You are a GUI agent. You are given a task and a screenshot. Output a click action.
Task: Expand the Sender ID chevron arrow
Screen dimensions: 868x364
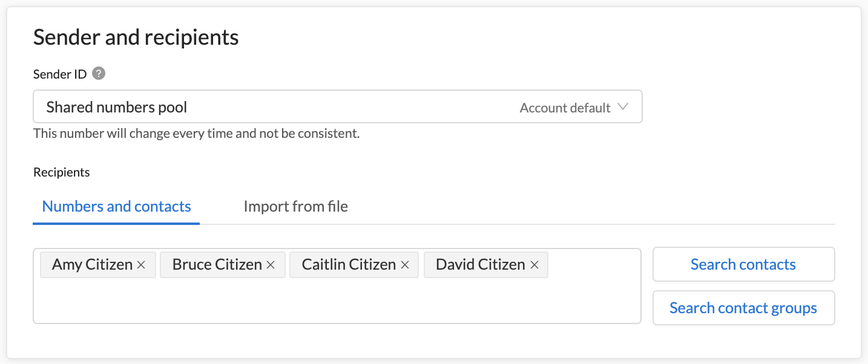(x=623, y=107)
